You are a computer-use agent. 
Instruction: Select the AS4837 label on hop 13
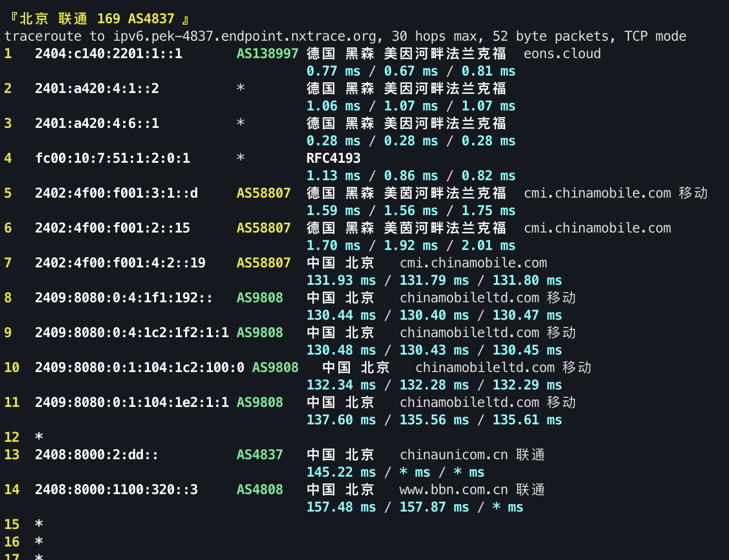point(260,454)
